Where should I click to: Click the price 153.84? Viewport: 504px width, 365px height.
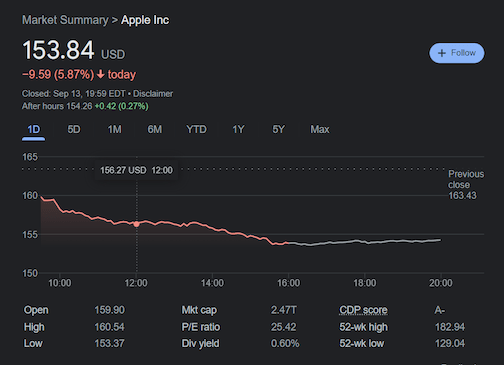click(x=58, y=50)
